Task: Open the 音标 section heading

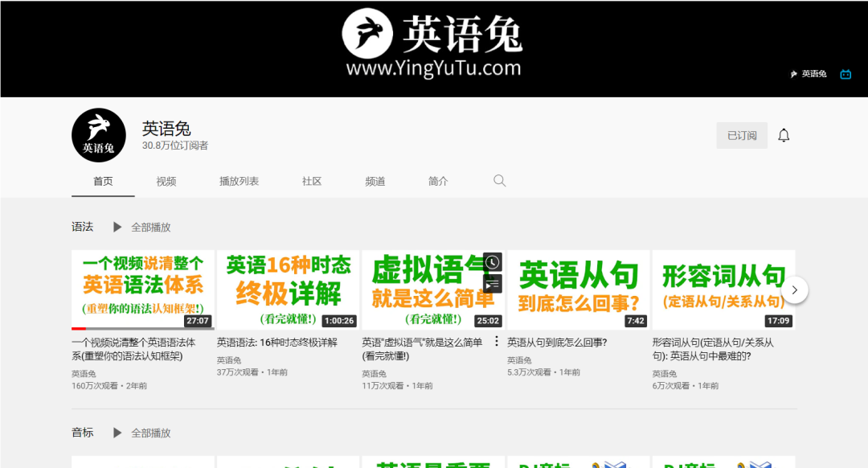Action: tap(83, 432)
